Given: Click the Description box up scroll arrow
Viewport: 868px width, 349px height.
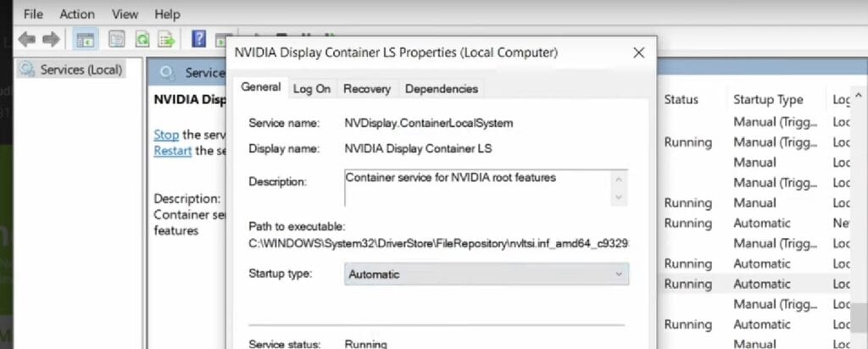Looking at the screenshot, I should tap(619, 180).
